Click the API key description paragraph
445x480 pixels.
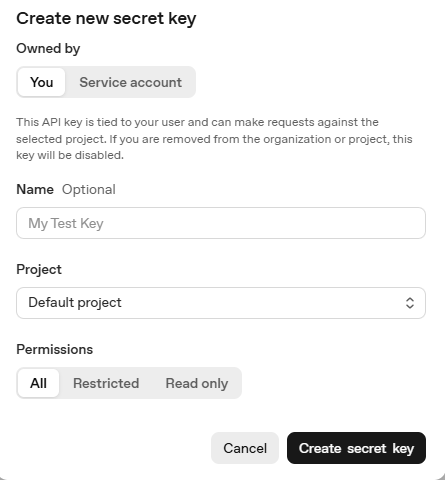coord(214,139)
